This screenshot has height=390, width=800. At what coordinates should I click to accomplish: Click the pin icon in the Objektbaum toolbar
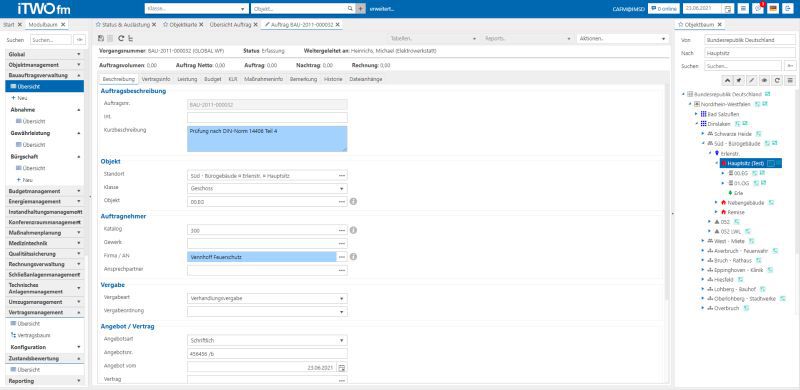(740, 80)
